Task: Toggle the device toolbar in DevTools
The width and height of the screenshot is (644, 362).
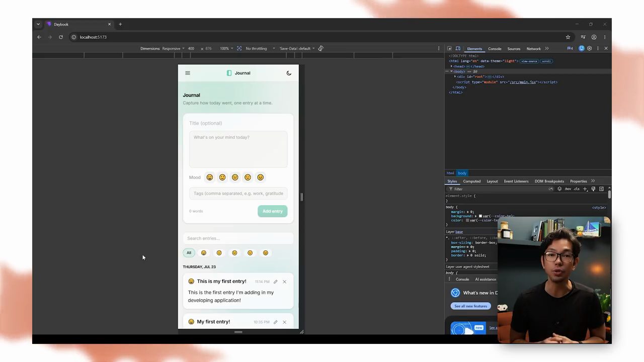Action: pyautogui.click(x=458, y=49)
